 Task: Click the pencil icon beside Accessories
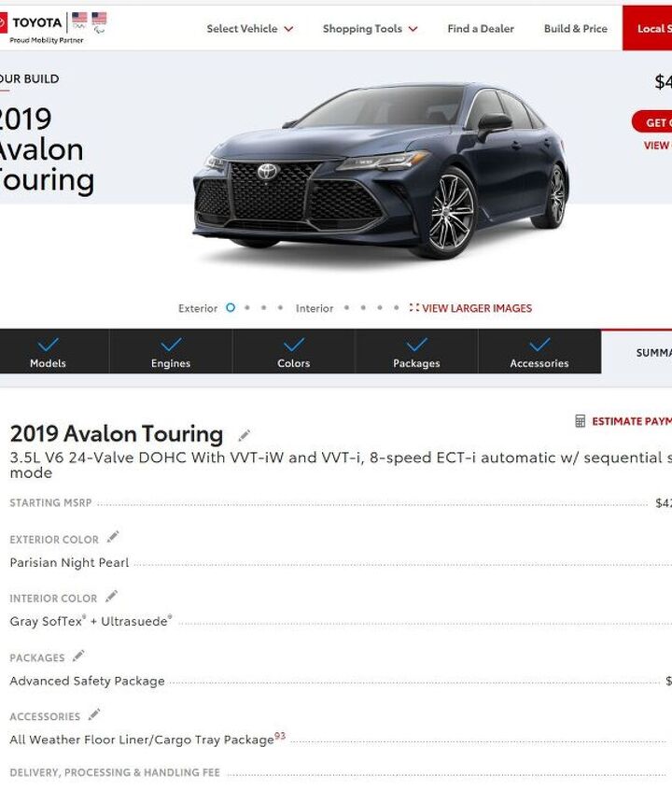(94, 714)
